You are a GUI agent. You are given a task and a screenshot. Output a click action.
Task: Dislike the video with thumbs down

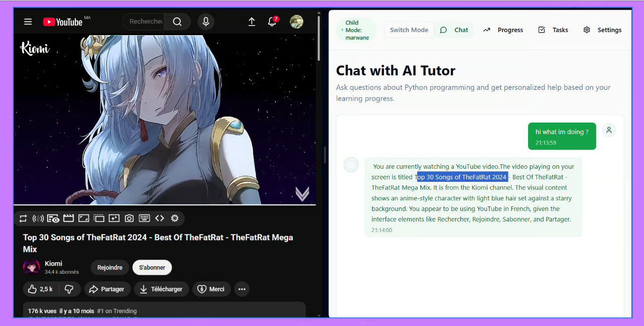click(69, 289)
